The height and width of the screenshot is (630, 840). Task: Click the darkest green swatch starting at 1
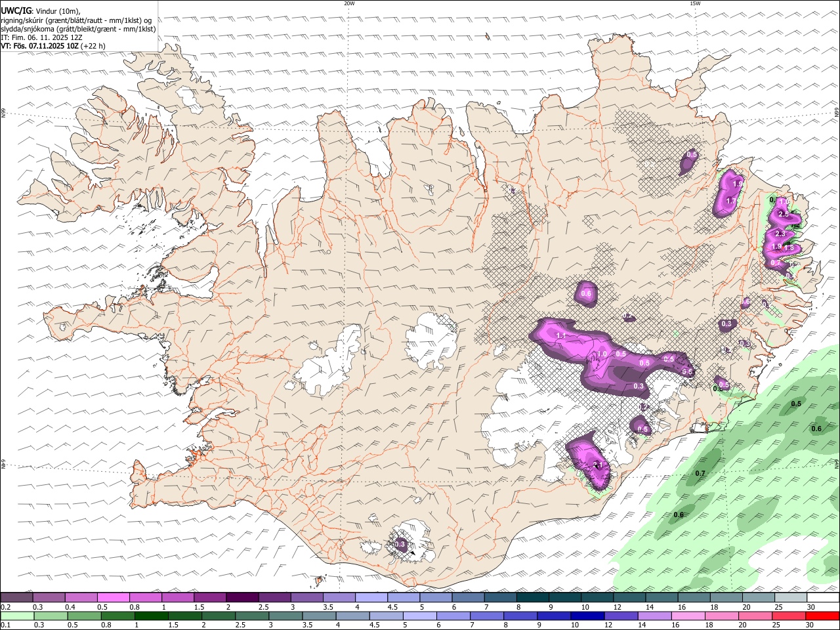[151, 616]
